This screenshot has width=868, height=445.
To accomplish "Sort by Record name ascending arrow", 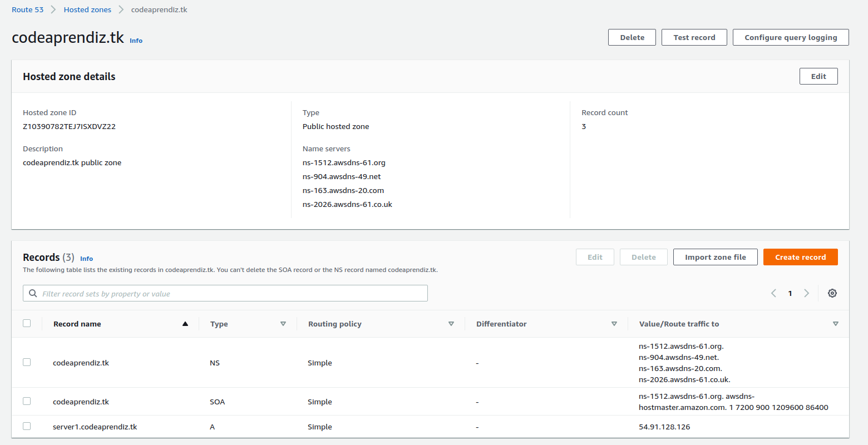I will (185, 324).
